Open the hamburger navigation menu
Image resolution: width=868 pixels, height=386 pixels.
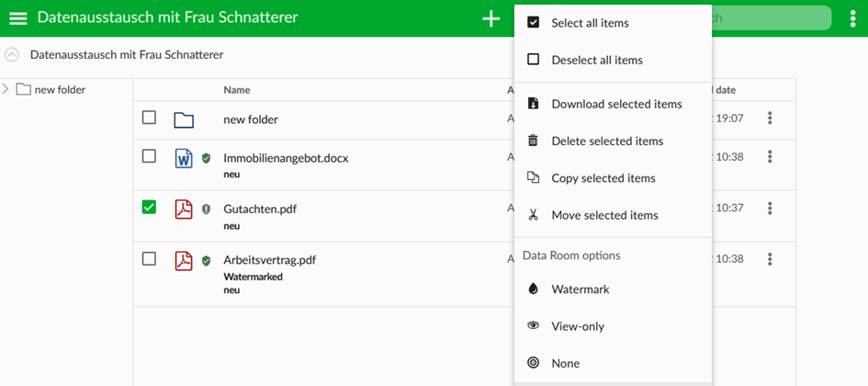click(x=18, y=17)
